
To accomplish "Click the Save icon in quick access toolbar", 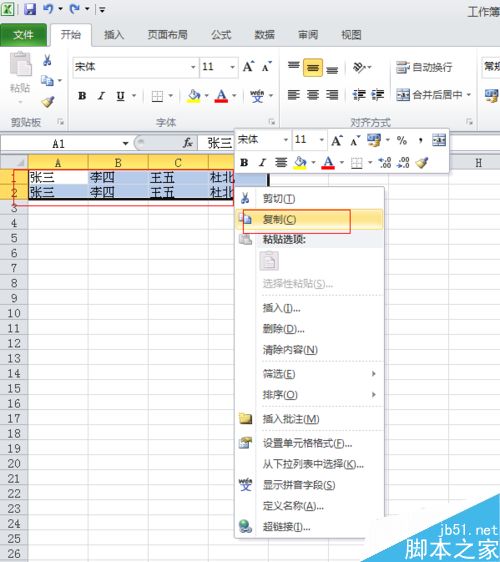I will pos(30,9).
